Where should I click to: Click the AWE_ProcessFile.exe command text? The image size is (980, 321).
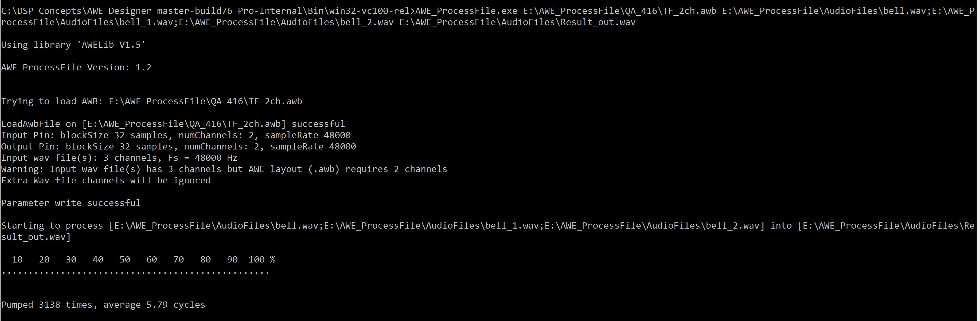pos(466,11)
